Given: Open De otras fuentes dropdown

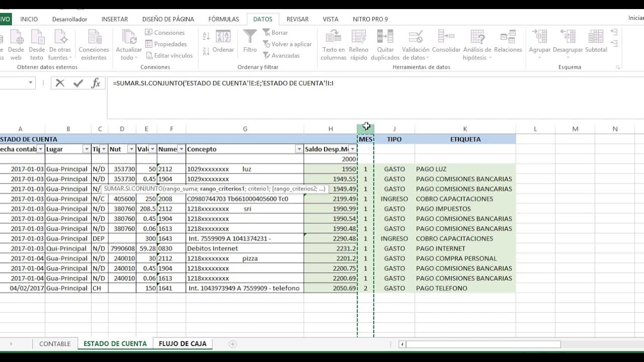Looking at the screenshot, I should [x=60, y=45].
